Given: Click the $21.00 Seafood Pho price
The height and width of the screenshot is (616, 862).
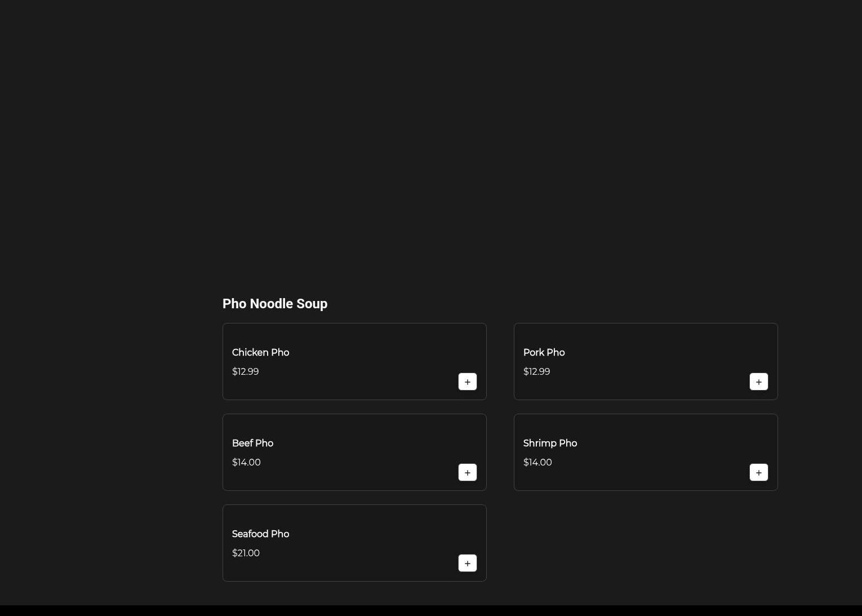Looking at the screenshot, I should click(x=246, y=553).
